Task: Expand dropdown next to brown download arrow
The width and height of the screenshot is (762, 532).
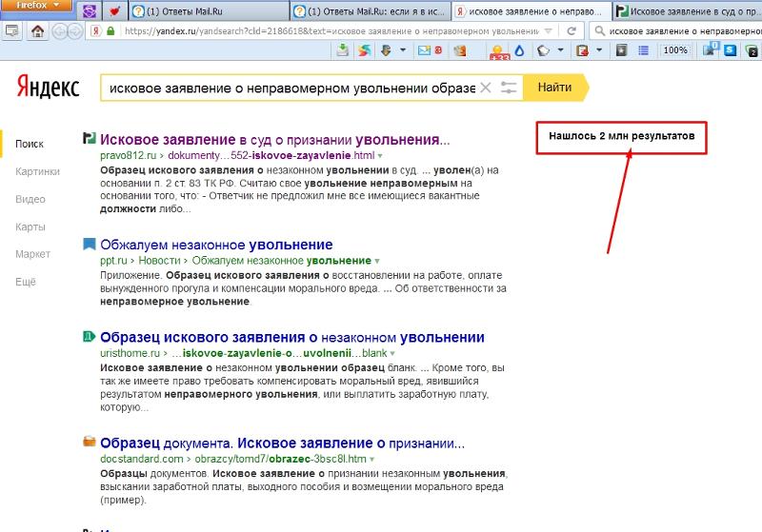Action: point(403,50)
